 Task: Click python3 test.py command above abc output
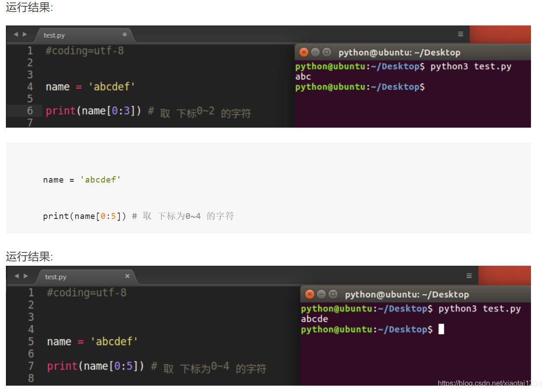tap(471, 67)
